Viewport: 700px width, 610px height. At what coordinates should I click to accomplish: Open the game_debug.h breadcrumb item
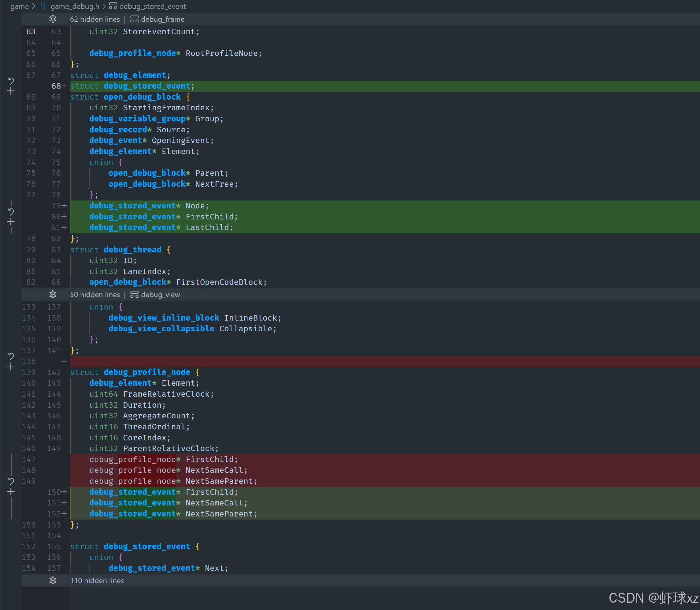tap(75, 6)
